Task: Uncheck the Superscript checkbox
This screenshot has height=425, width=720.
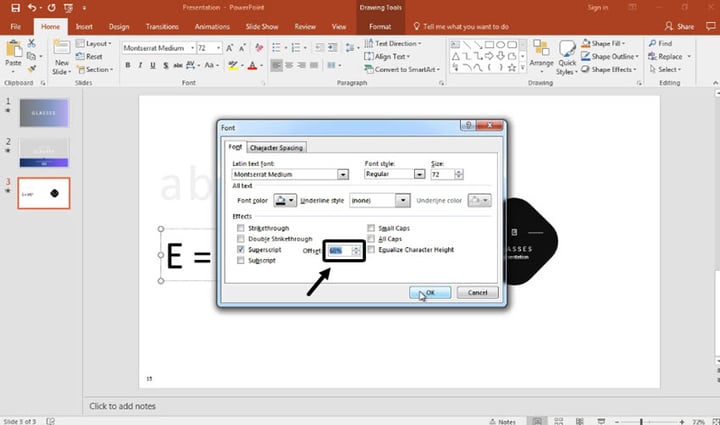Action: tap(241, 249)
